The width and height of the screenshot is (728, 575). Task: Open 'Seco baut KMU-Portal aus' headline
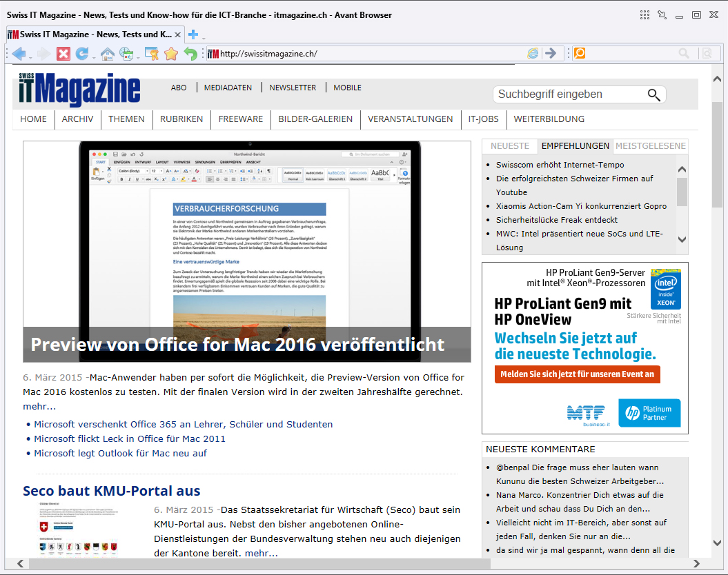click(111, 491)
